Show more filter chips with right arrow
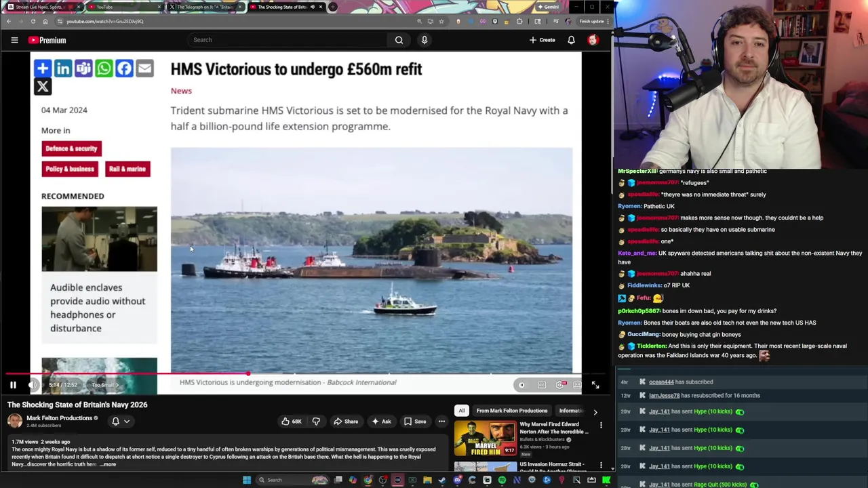Viewport: 868px width, 488px height. (x=595, y=411)
